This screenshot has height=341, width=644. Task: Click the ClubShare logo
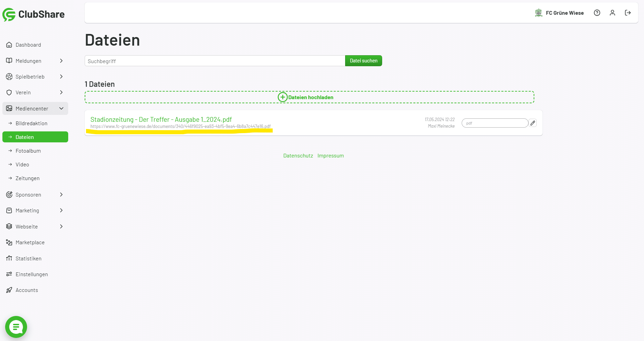(34, 14)
